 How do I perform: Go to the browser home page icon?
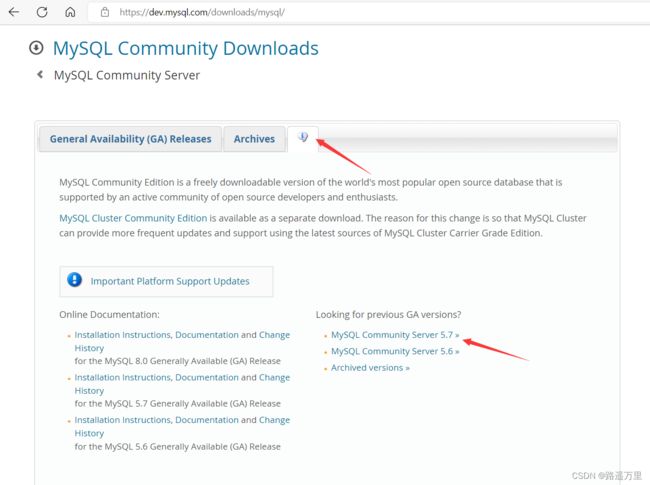[x=70, y=12]
